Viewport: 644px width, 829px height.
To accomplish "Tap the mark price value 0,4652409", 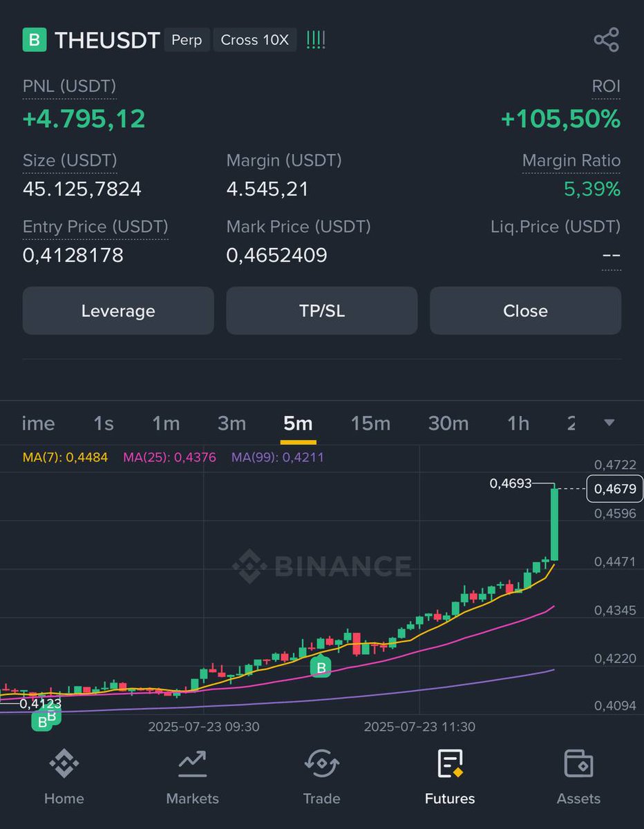I will pyautogui.click(x=277, y=256).
